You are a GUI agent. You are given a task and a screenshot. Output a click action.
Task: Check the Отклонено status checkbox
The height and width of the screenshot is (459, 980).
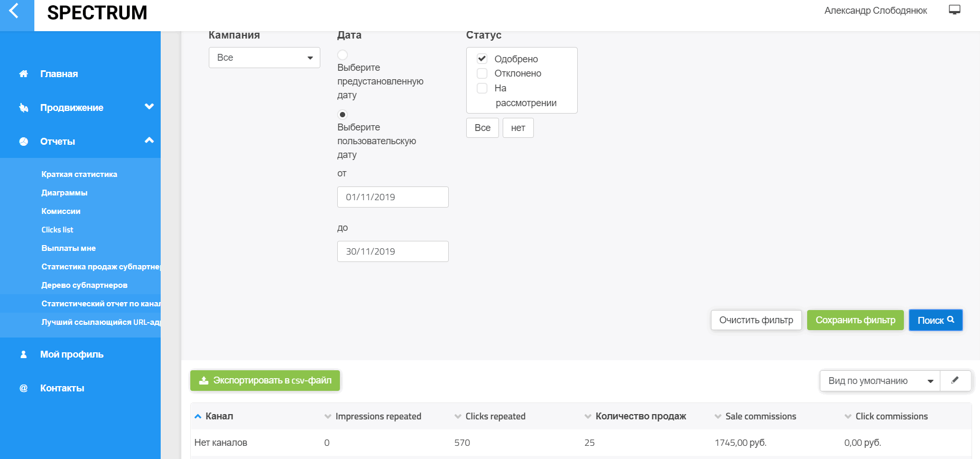point(482,73)
